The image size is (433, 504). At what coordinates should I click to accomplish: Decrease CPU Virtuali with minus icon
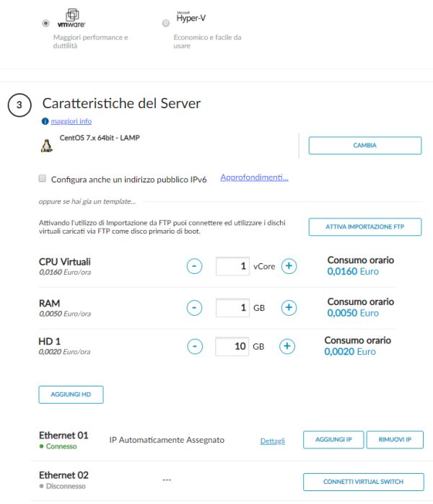(194, 266)
